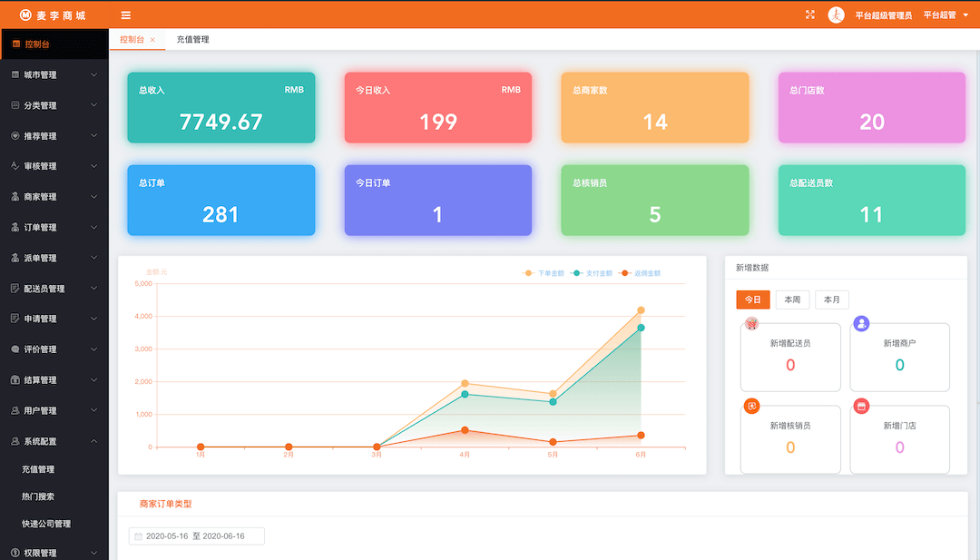This screenshot has height=560, width=980.
Task: Click the 新增门店 store icon
Action: (861, 406)
